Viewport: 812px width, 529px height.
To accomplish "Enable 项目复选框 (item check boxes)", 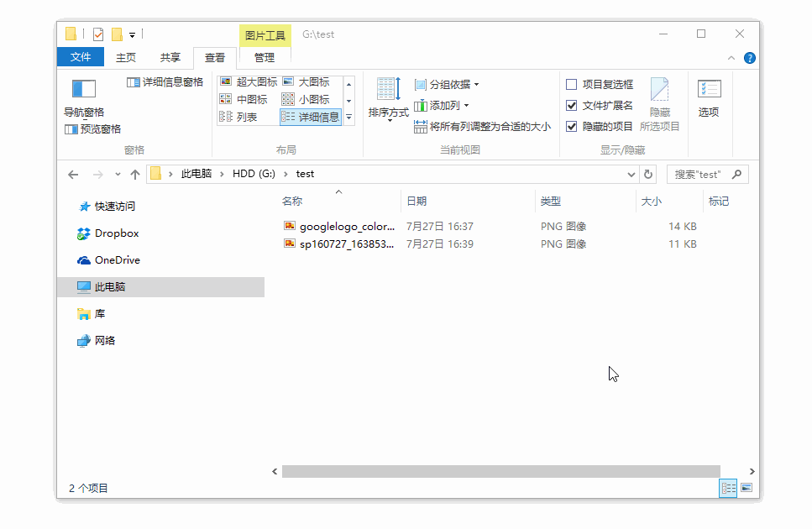I will point(570,84).
